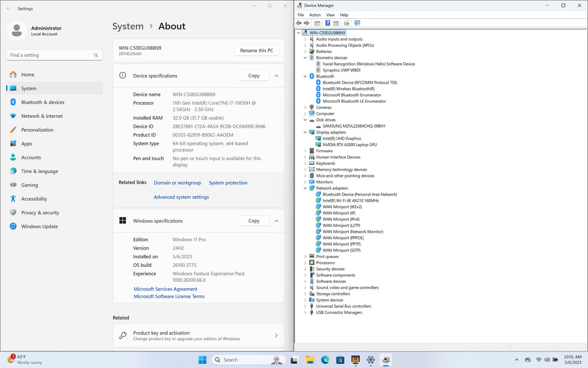Click Show/Hide Action Pane toolbar icon
Screen dimensions: 588x368
pyautogui.click(x=336, y=23)
